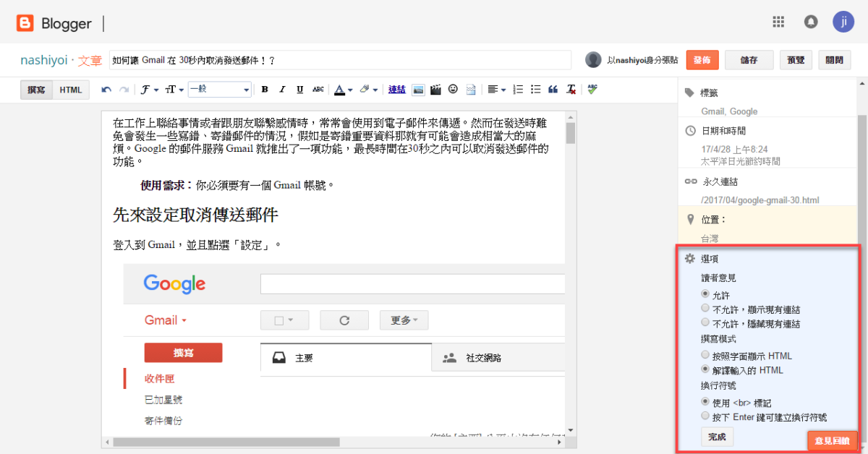This screenshot has height=454, width=868.
Task: Open the font size dropdown
Action: point(174,90)
